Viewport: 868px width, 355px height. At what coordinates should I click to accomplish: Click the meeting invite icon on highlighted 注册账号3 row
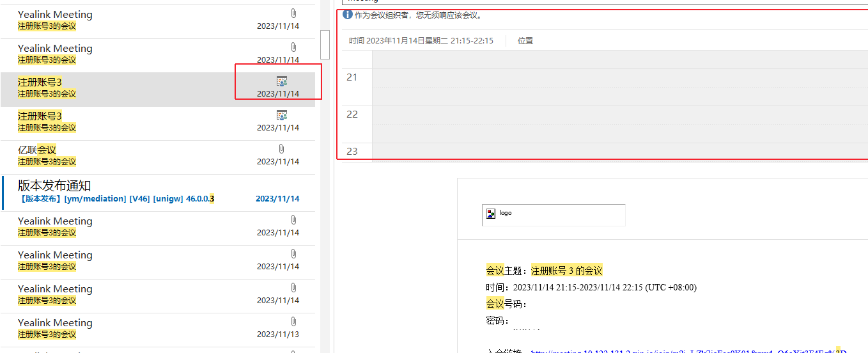click(x=281, y=81)
